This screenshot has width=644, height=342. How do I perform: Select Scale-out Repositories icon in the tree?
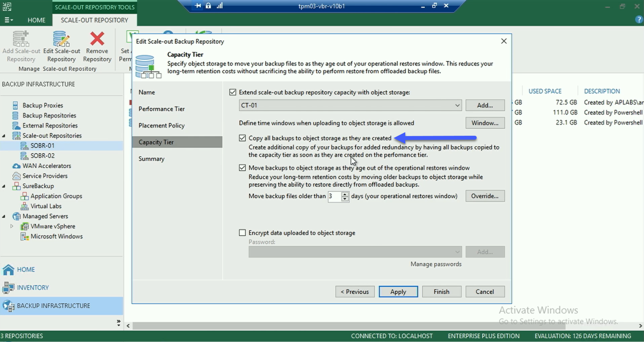16,136
